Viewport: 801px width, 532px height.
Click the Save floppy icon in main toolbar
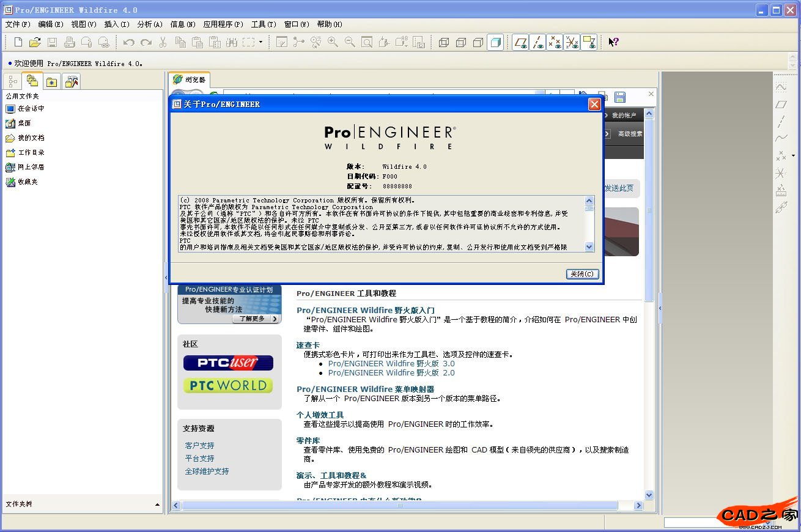coord(52,42)
